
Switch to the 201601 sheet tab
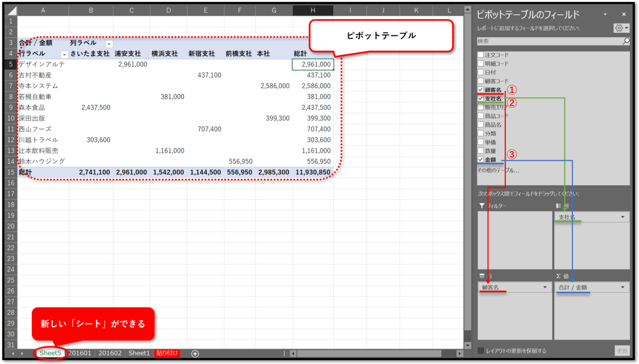click(x=80, y=353)
